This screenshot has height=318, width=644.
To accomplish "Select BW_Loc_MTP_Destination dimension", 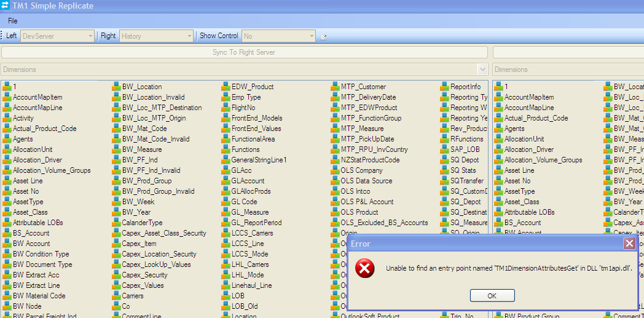I will 162,108.
